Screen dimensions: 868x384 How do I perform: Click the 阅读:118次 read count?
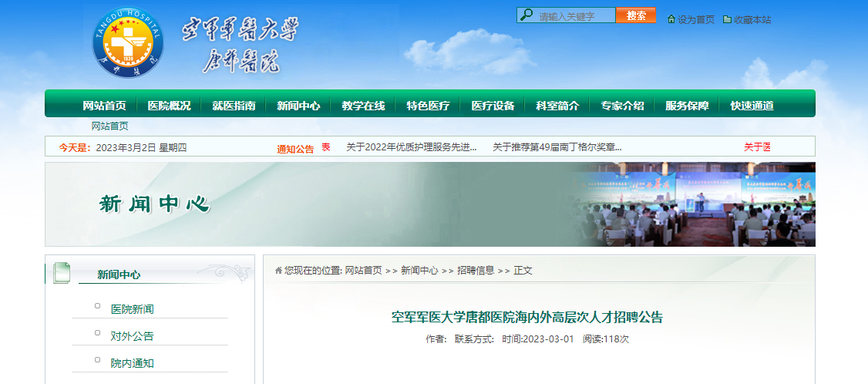click(606, 339)
